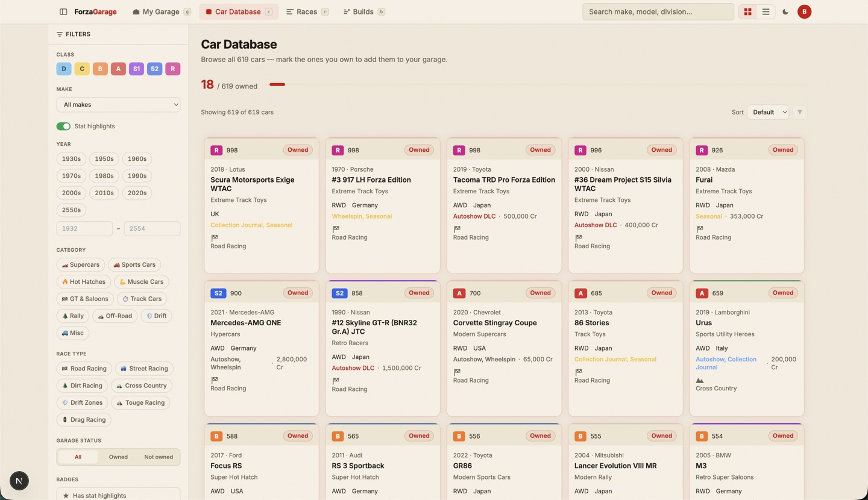Viewport: 868px width, 500px height.
Task: Select the 2020s year filter
Action: pos(137,193)
